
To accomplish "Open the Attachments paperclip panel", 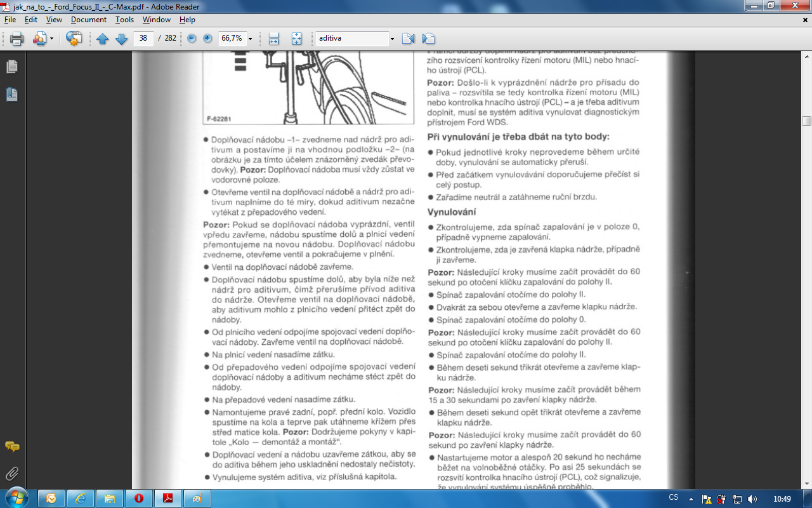I will click(11, 473).
